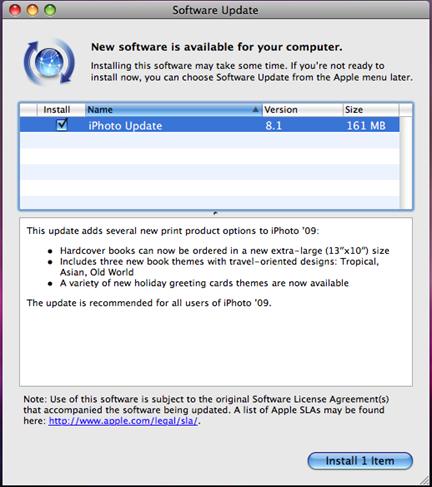Uncheck the iPhoto Update install checkbox
Viewport: 432px width, 487px height.
click(62, 125)
